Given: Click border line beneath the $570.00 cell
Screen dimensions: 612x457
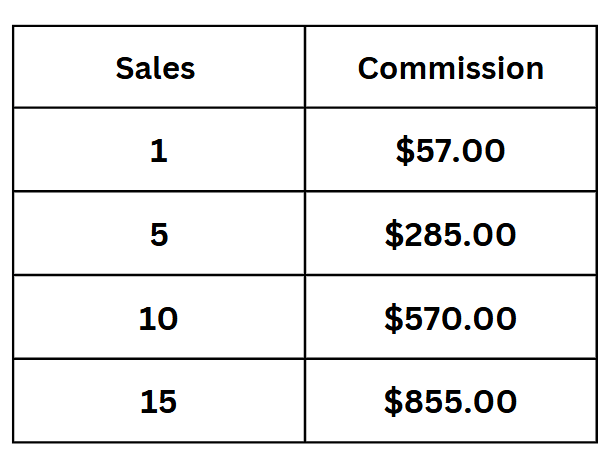Looking at the screenshot, I should (x=450, y=358).
